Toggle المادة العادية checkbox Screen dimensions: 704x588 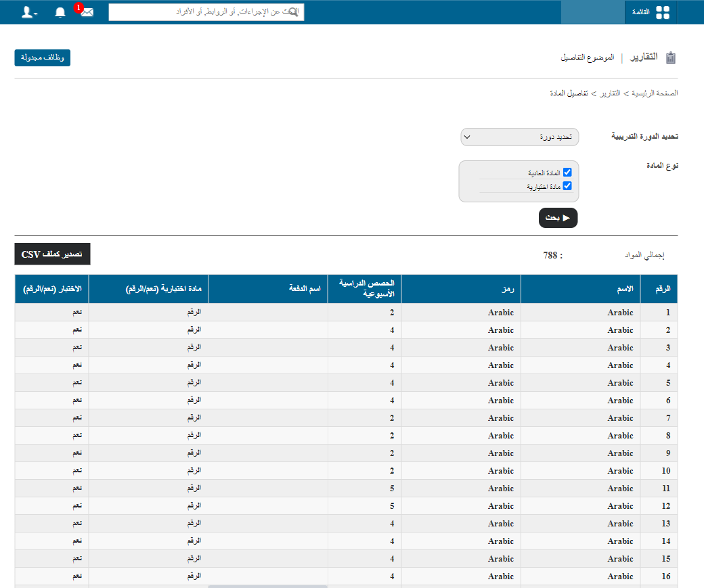coord(567,173)
